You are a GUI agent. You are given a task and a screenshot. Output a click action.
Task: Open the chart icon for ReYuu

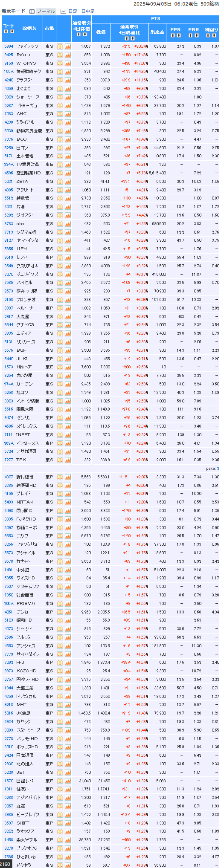68,55
